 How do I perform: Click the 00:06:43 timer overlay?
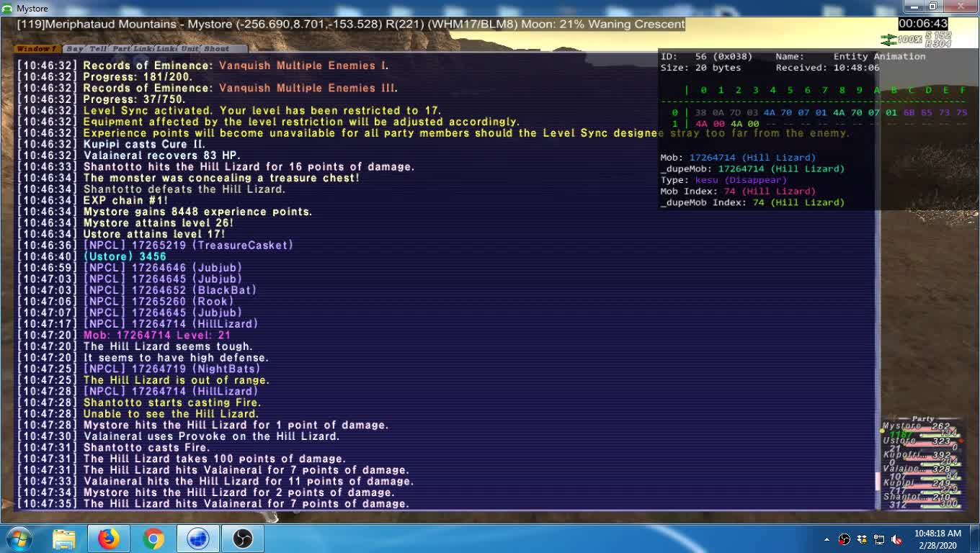923,24
